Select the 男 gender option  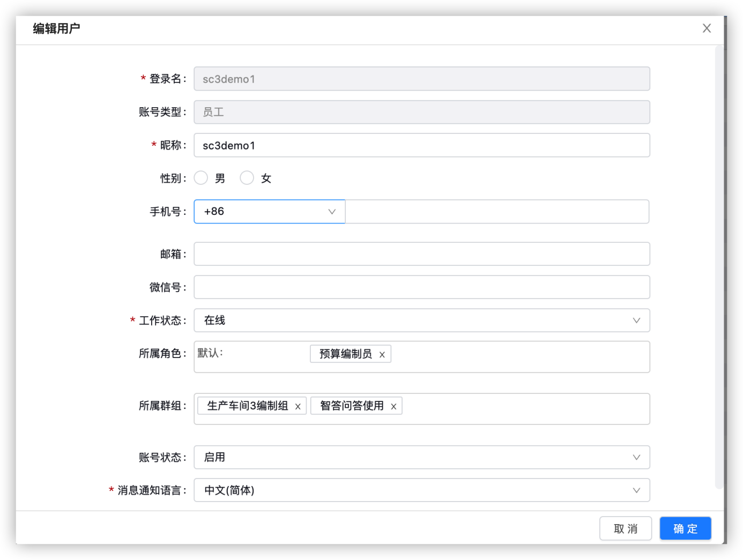(202, 177)
